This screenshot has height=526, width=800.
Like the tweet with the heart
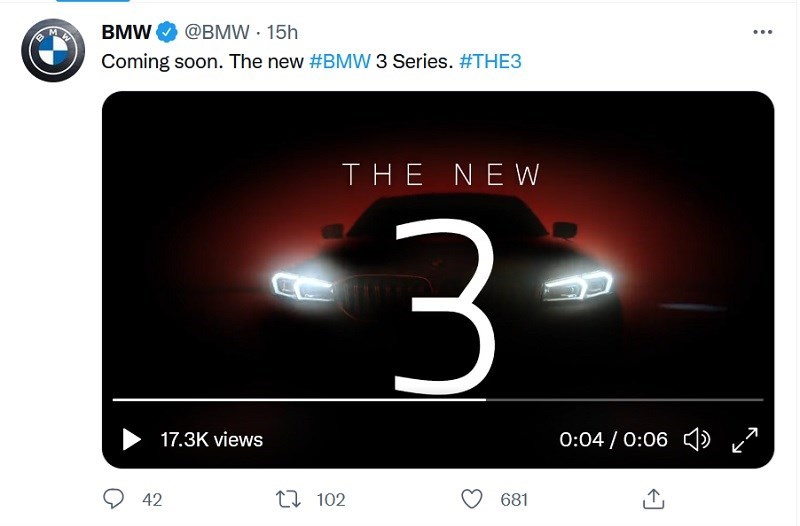(x=471, y=498)
